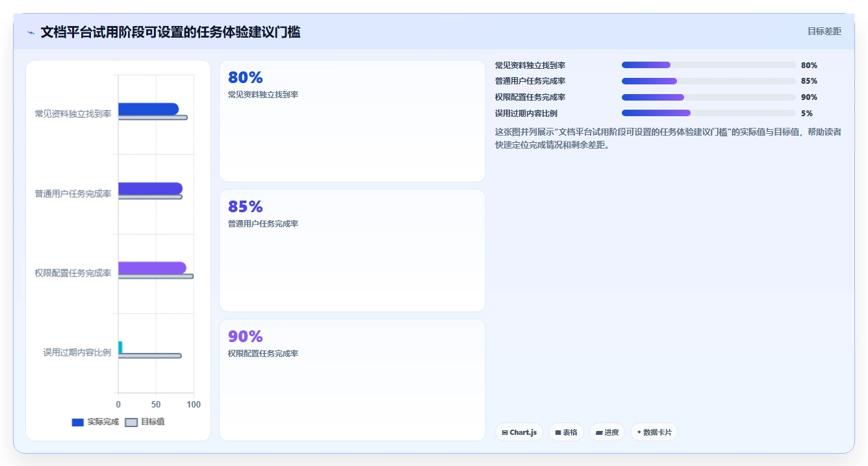The height and width of the screenshot is (466, 868).
Task: Select the 80% data card
Action: pyautogui.click(x=352, y=121)
